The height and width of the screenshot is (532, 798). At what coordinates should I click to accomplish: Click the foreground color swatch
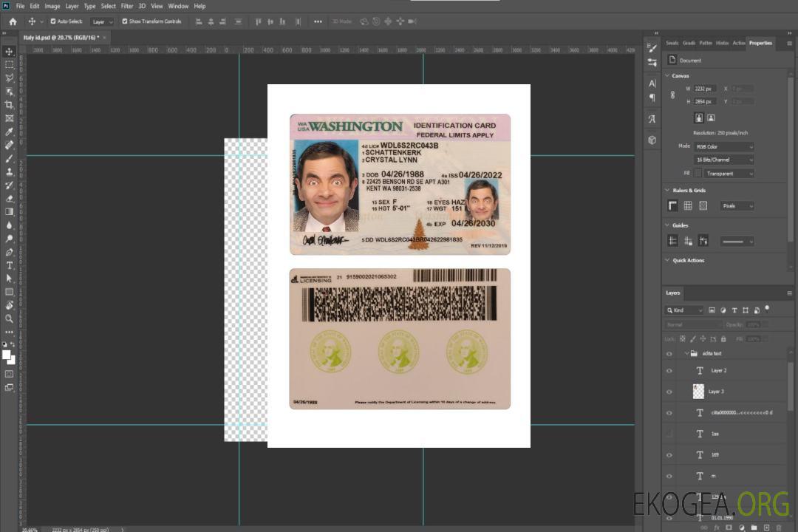click(7, 355)
